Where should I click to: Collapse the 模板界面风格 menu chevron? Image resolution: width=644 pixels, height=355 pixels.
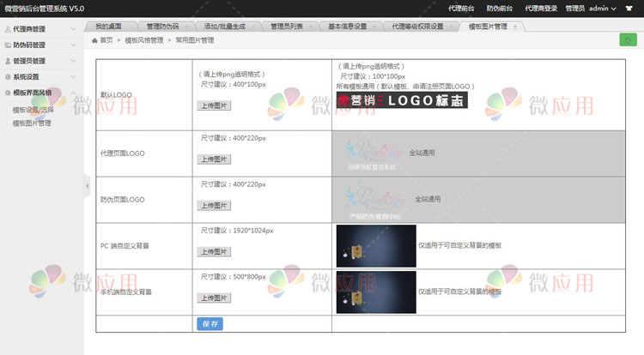click(x=74, y=93)
